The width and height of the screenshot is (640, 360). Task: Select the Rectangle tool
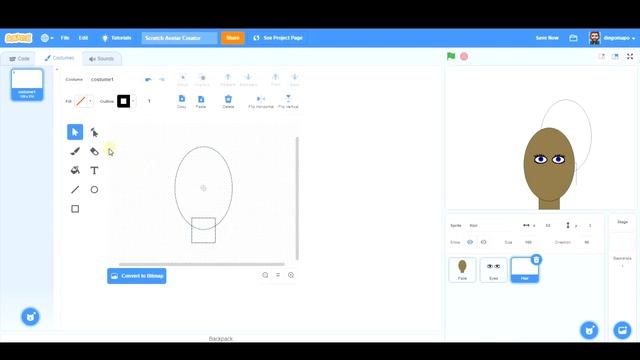(75, 209)
